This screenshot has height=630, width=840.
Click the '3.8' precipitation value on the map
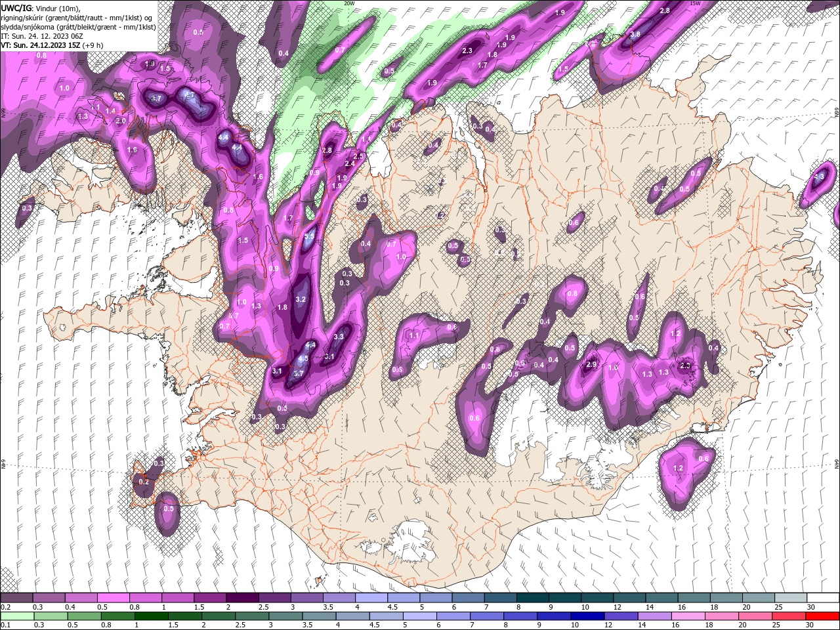pyautogui.click(x=635, y=34)
